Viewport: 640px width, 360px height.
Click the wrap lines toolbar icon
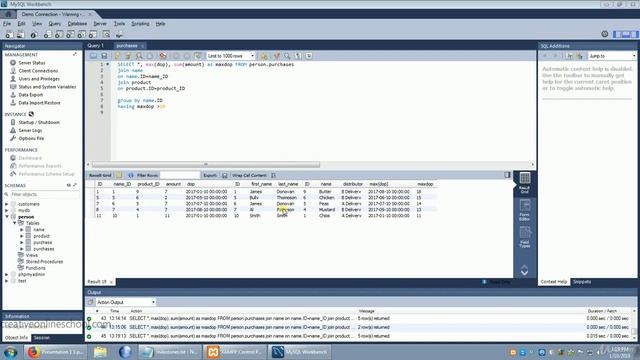pos(309,56)
